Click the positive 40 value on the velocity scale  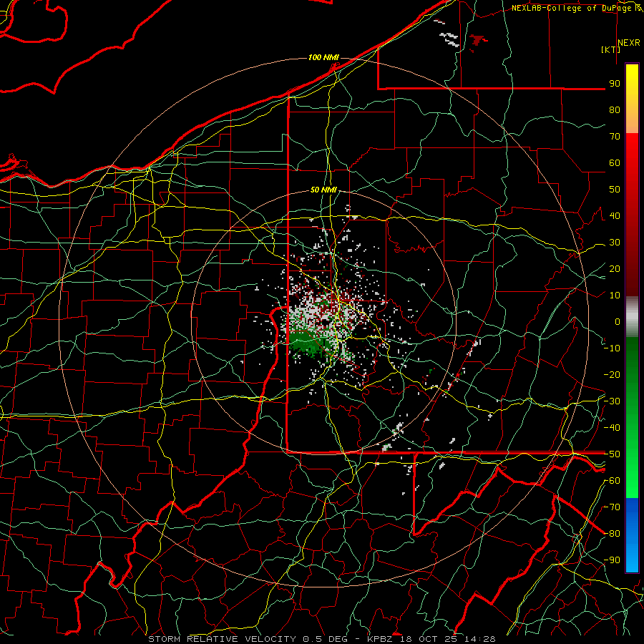pyautogui.click(x=615, y=215)
